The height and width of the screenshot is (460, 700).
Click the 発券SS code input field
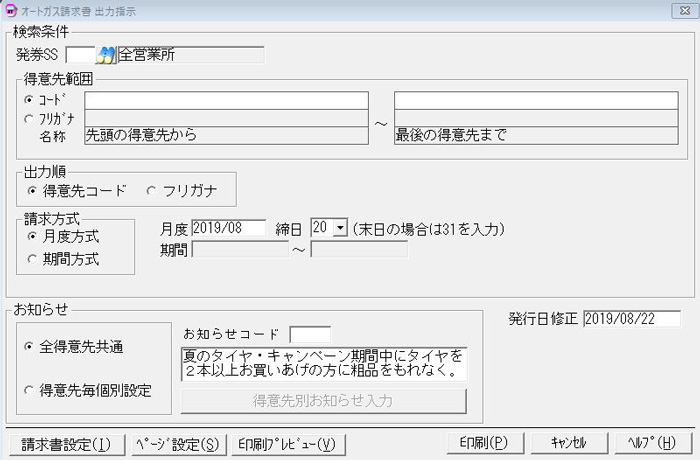click(79, 54)
